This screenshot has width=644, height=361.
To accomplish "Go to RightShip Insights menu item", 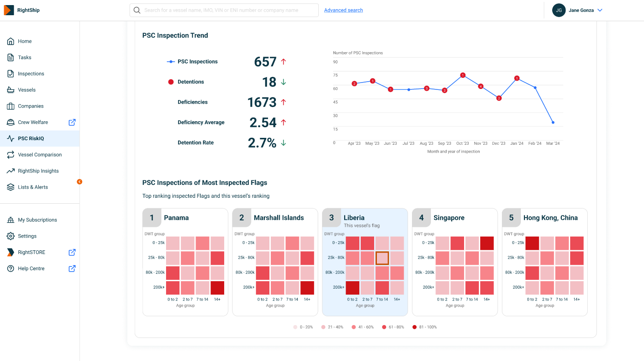I will pos(38,171).
